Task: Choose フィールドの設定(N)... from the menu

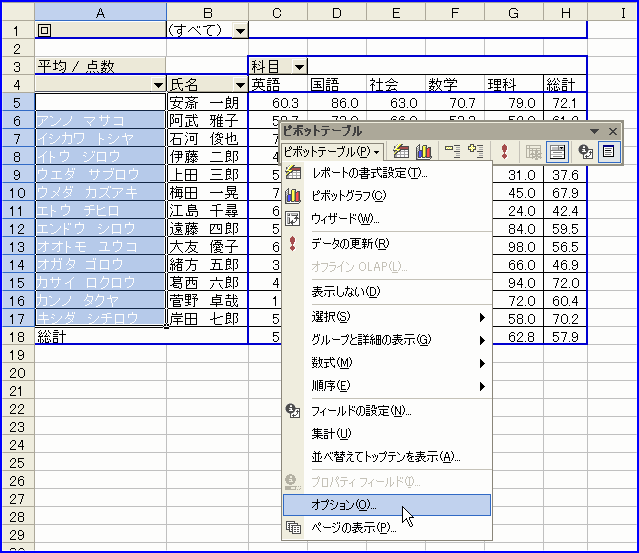Action: coord(387,411)
